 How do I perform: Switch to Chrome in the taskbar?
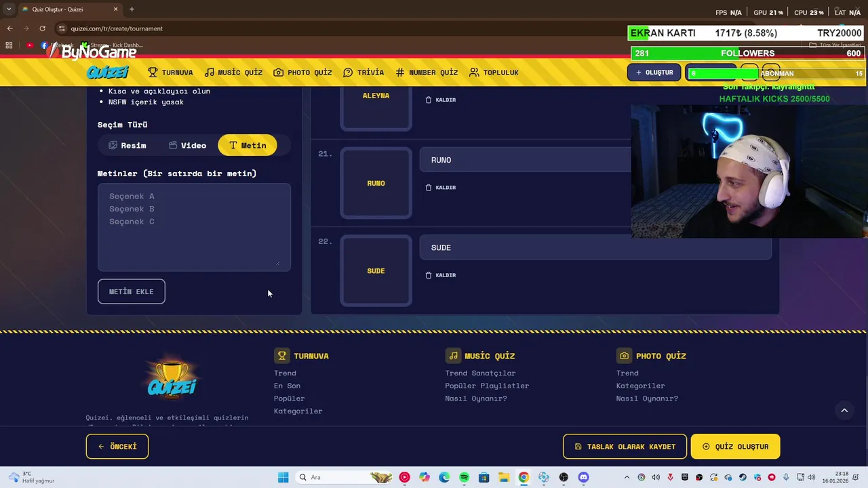coord(524,477)
